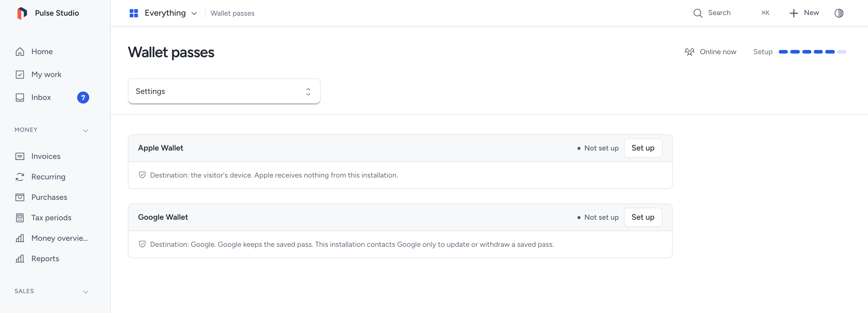Screen dimensions: 868x313
Task: Click the Pulse Studio logo icon
Action: tap(22, 13)
